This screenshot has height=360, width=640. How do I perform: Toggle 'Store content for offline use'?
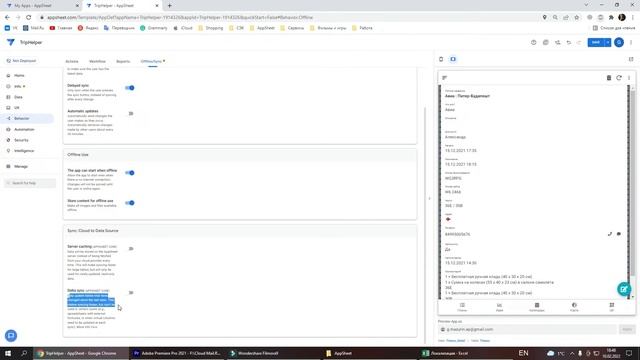pyautogui.click(x=130, y=203)
